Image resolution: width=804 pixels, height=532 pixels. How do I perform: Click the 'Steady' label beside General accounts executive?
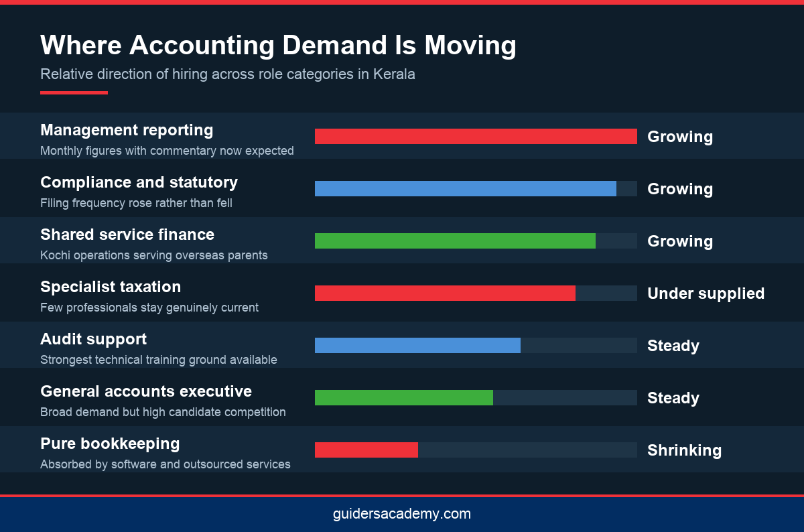(x=673, y=398)
